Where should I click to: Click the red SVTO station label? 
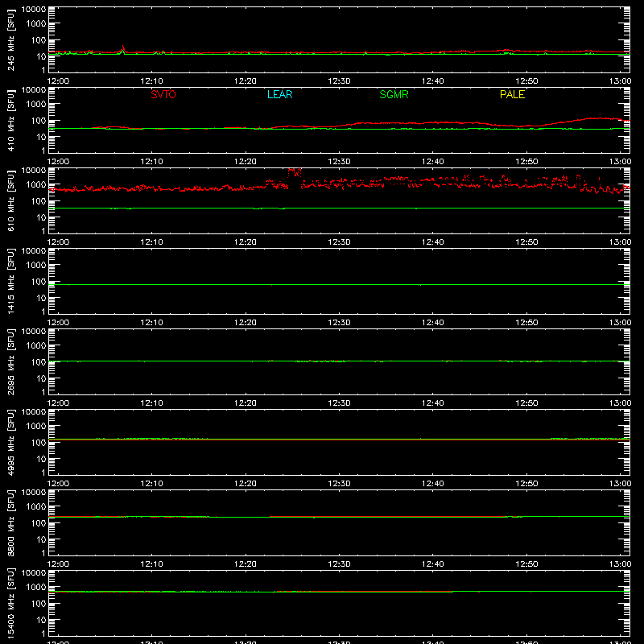163,94
